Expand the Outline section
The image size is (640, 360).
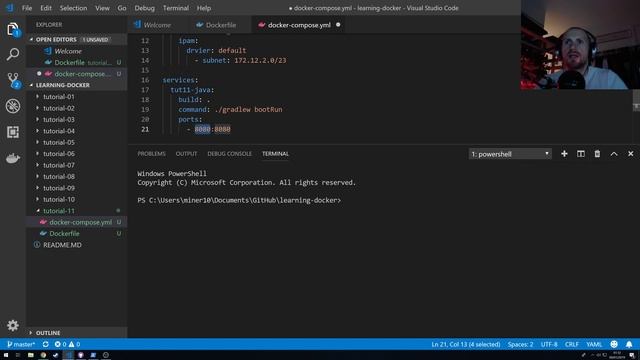tap(77, 333)
